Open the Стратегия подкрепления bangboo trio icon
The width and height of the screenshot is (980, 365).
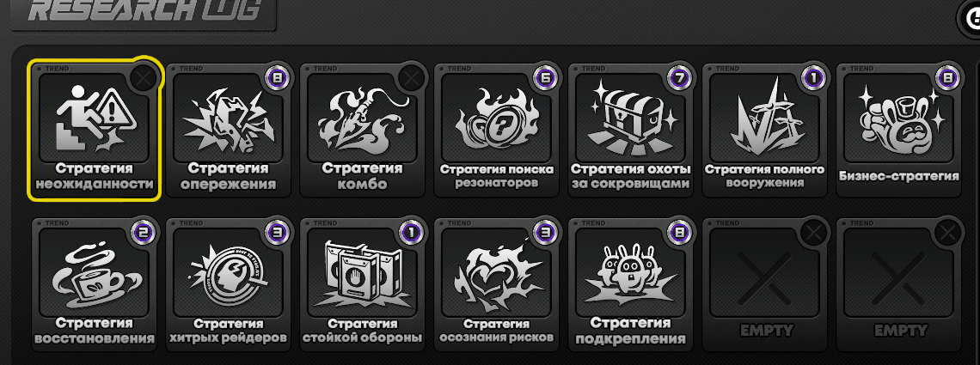[x=630, y=272]
